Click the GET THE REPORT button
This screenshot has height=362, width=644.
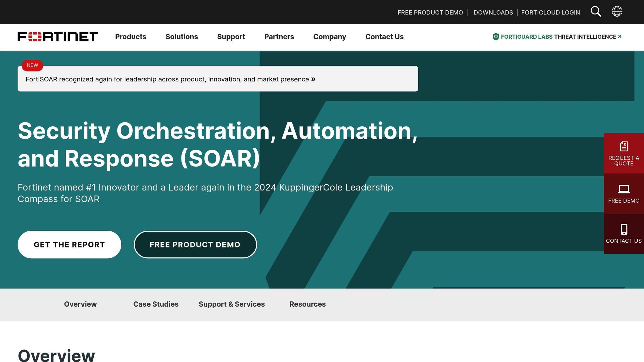[69, 244]
